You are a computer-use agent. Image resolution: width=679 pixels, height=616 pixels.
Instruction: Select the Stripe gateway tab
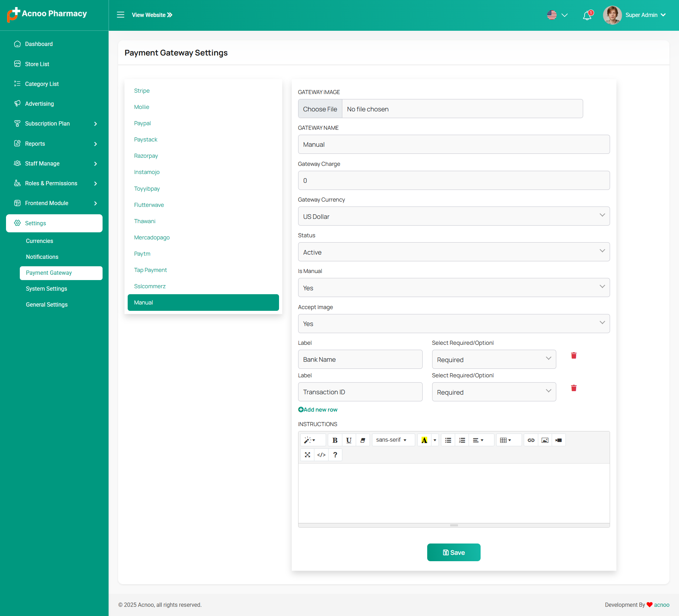pyautogui.click(x=142, y=91)
